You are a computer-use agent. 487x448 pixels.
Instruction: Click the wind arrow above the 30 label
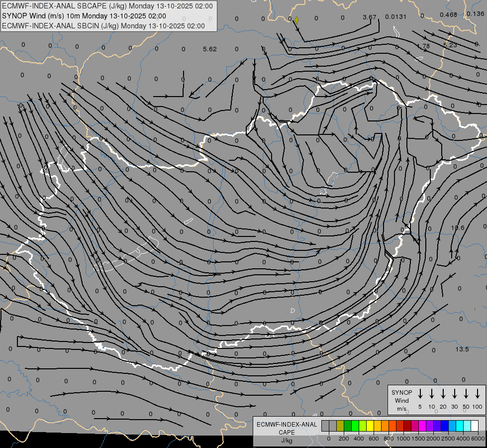455,393
